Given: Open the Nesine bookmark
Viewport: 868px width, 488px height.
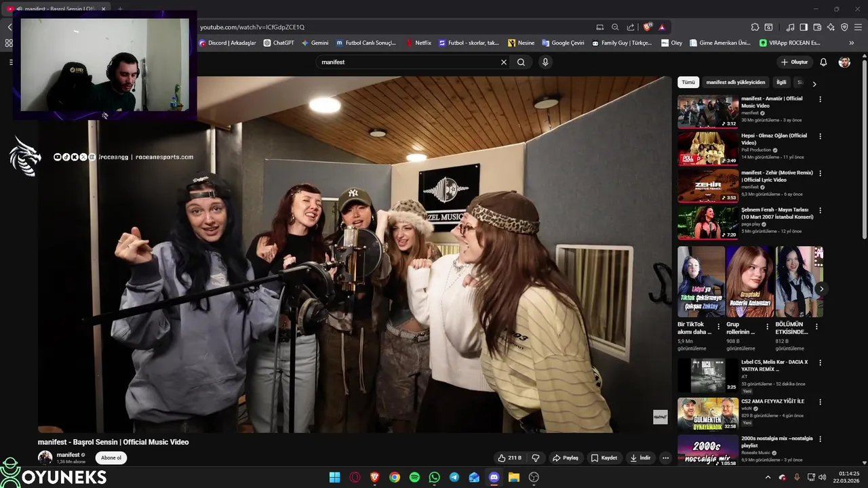Looking at the screenshot, I should click(x=521, y=43).
